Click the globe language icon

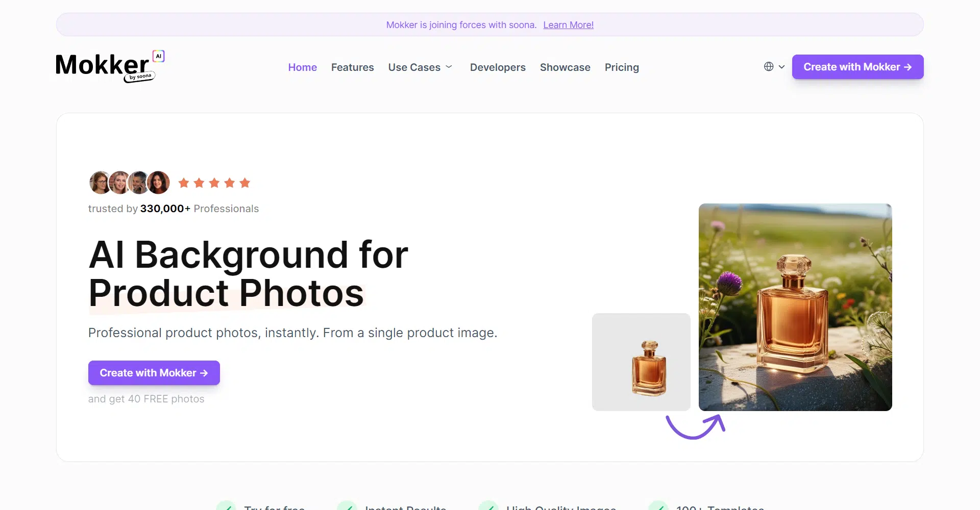coord(769,67)
